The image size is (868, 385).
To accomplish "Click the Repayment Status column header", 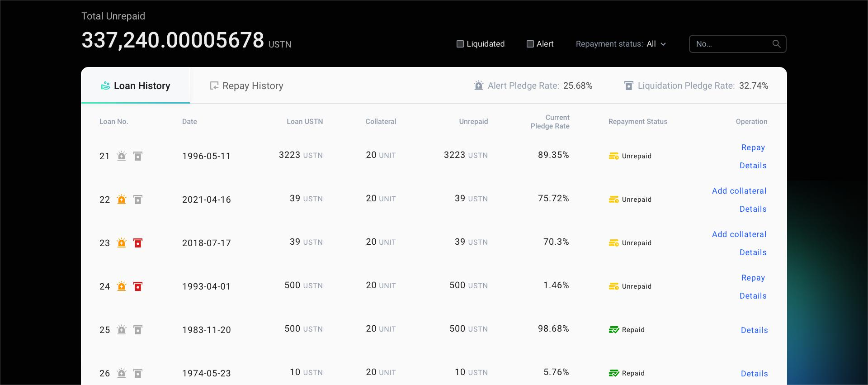I will coord(638,122).
